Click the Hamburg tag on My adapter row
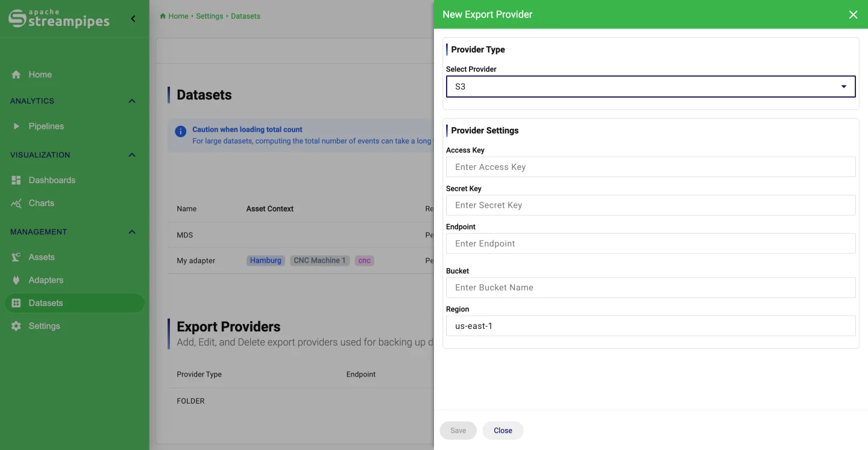 266,261
